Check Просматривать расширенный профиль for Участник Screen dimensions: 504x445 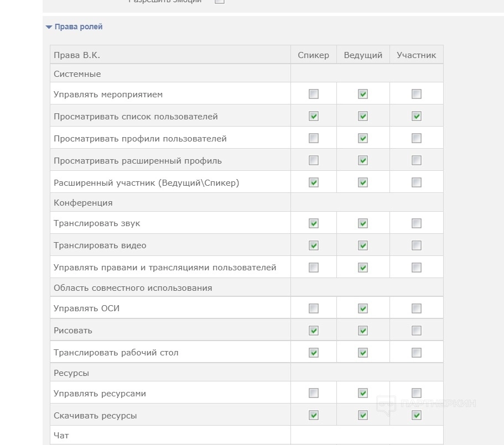[x=417, y=160]
